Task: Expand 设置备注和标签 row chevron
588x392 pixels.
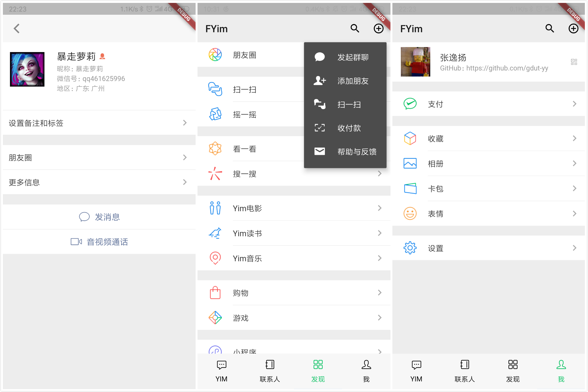Action: pyautogui.click(x=185, y=123)
